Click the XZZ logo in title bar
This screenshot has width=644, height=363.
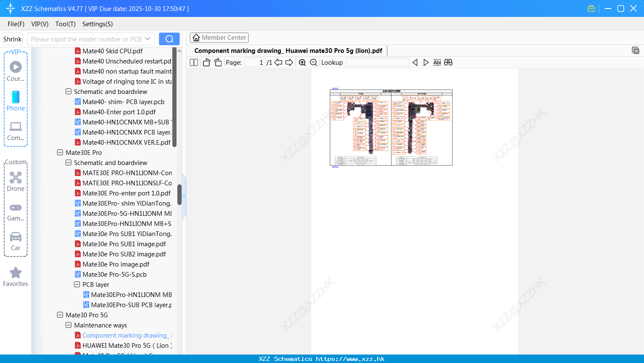(10, 8)
